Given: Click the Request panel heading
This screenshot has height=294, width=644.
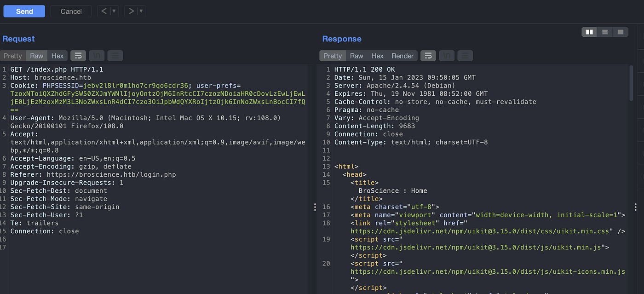Looking at the screenshot, I should 18,39.
